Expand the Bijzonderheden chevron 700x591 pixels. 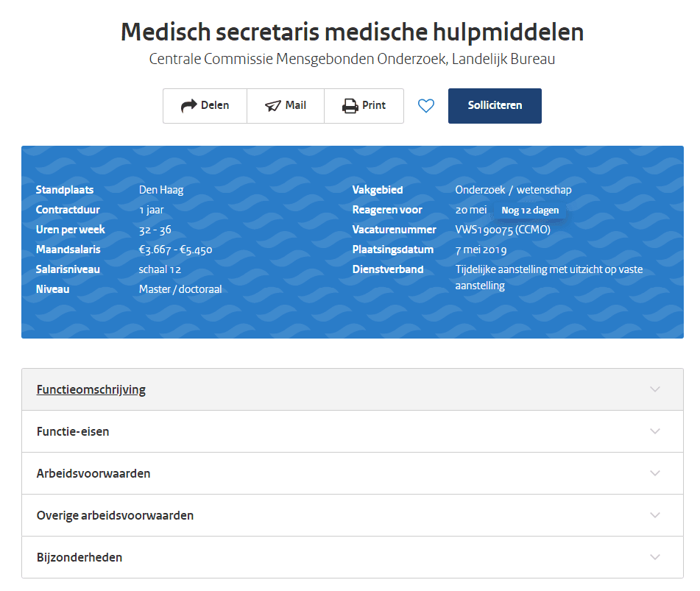[x=655, y=557]
